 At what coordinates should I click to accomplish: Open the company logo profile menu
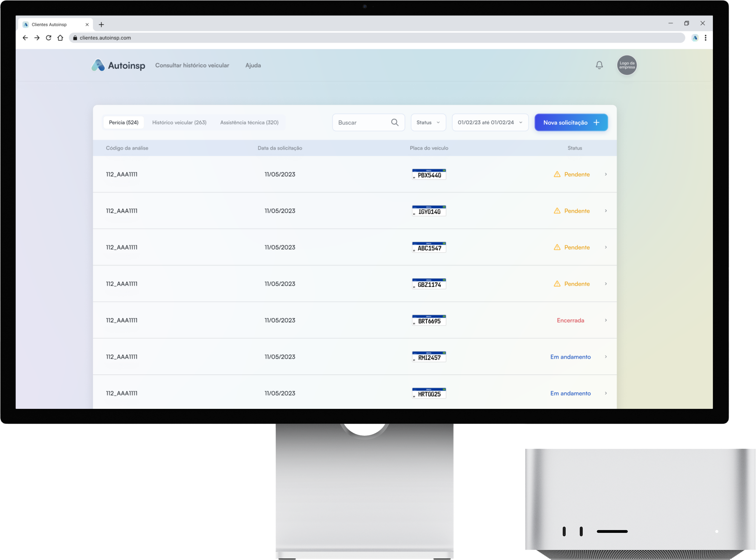[627, 65]
